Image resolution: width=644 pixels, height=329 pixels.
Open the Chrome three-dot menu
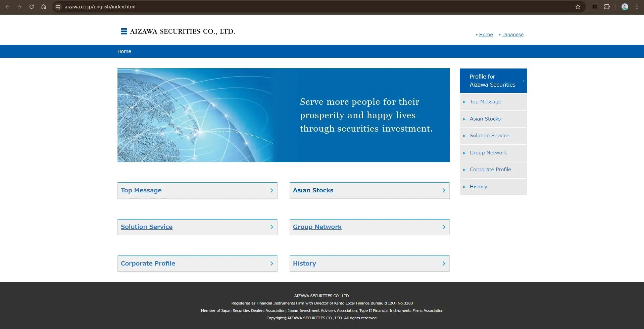(x=637, y=7)
